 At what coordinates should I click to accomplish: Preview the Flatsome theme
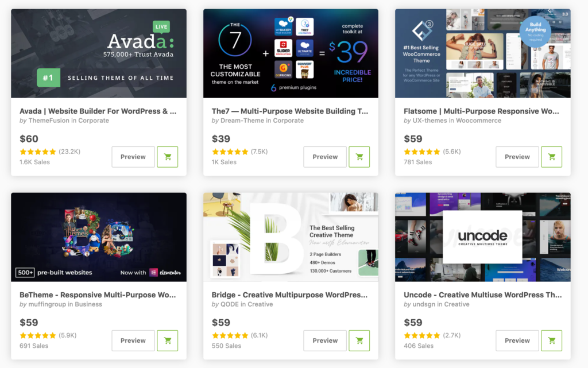[x=517, y=157]
